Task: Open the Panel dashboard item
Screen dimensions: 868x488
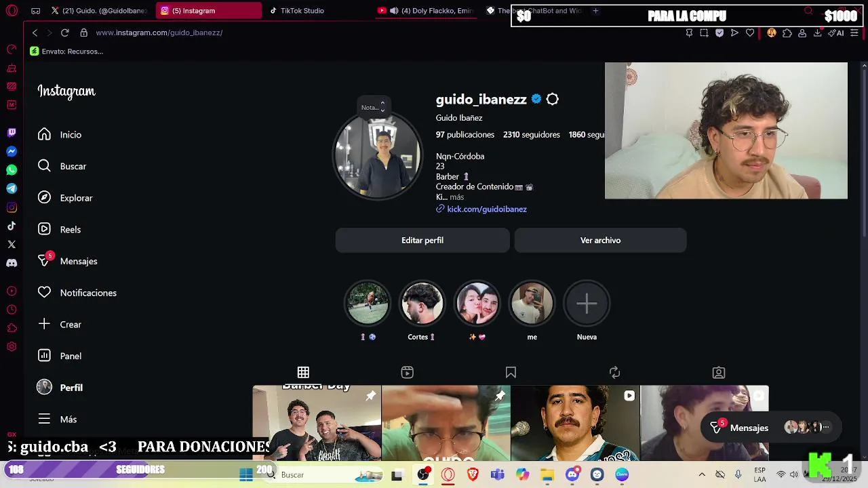Action: pyautogui.click(x=60, y=356)
